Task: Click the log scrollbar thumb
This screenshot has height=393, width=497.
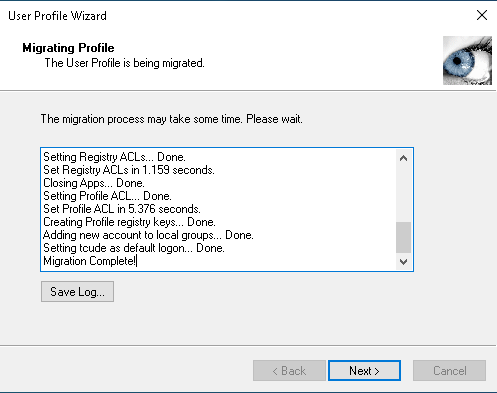Action: pyautogui.click(x=403, y=237)
